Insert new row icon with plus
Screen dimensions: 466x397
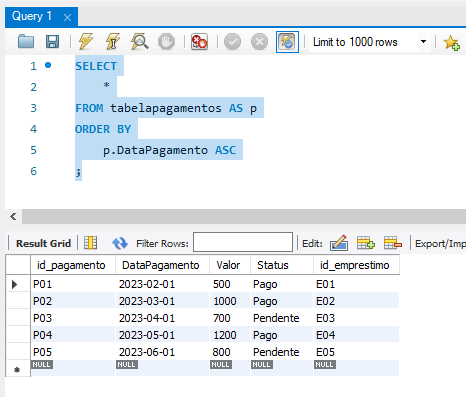click(x=366, y=243)
